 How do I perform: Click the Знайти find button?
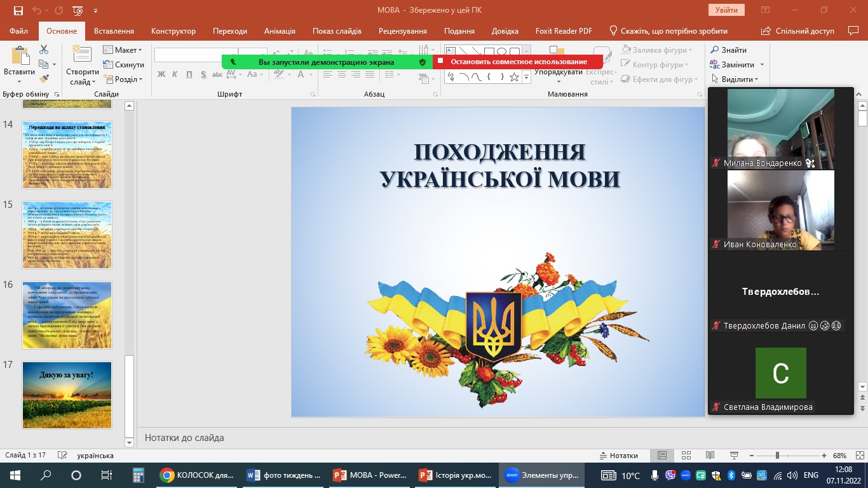tap(728, 50)
